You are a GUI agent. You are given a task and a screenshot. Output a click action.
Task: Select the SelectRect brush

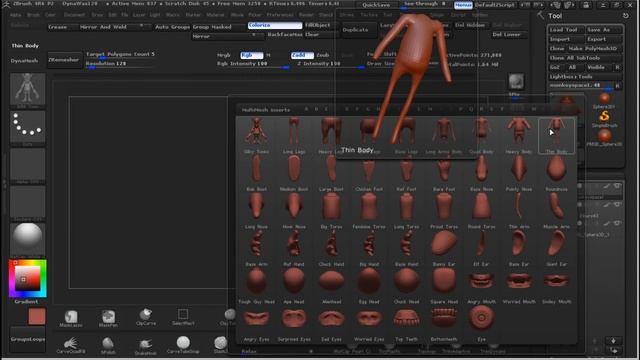[183, 317]
